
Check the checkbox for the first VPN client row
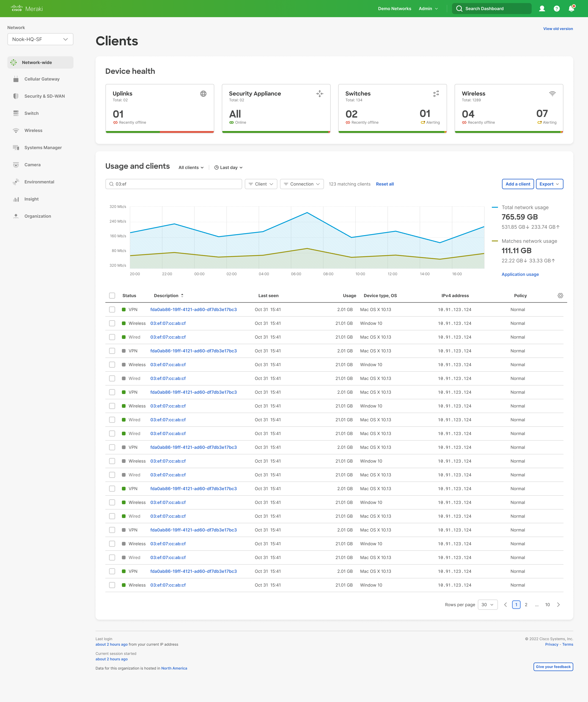pyautogui.click(x=112, y=309)
